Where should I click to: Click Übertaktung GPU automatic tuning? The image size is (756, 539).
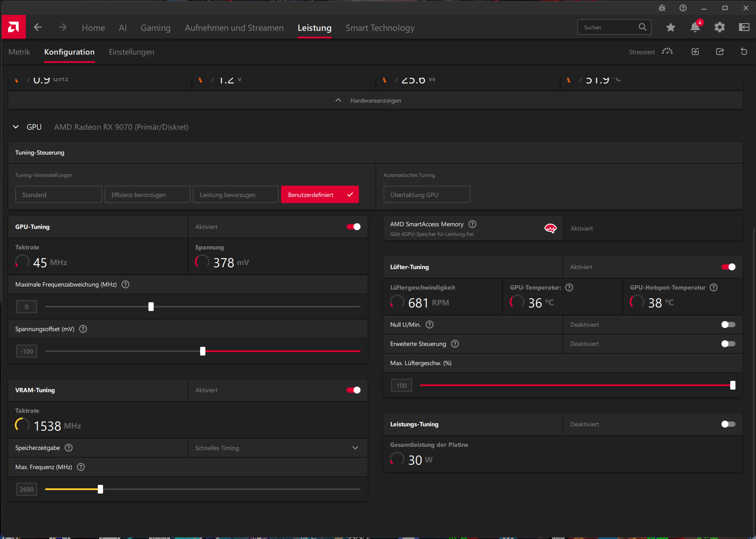click(x=427, y=194)
